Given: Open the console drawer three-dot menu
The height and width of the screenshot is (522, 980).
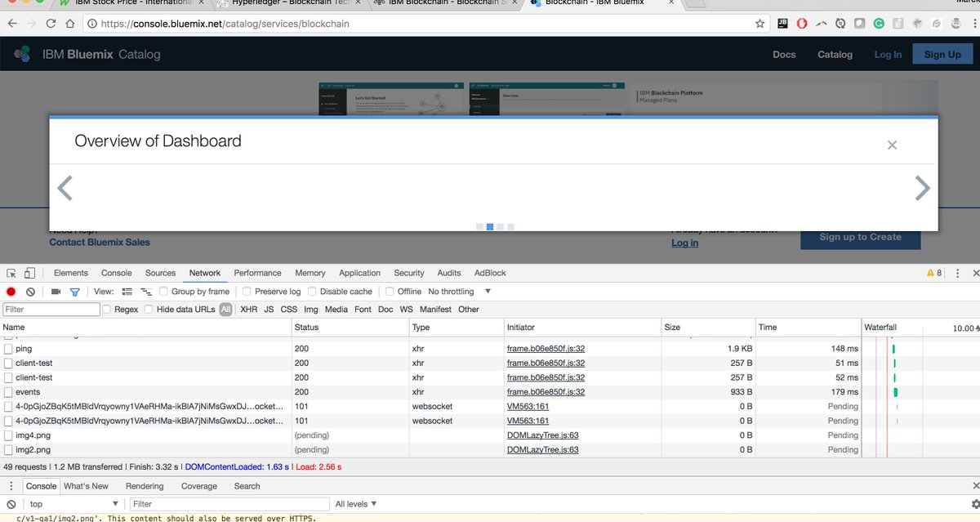Looking at the screenshot, I should [11, 486].
